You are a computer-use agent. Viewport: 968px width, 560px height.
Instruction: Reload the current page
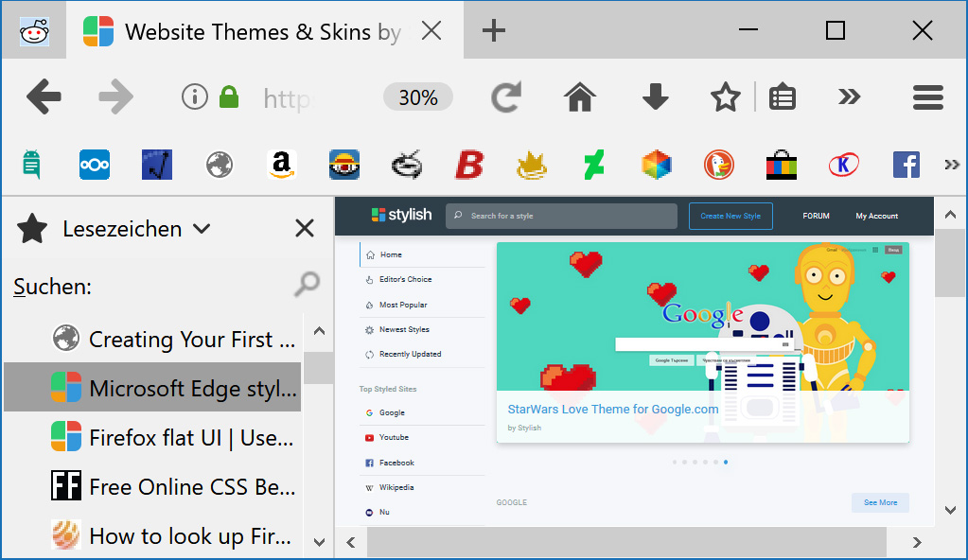coord(506,96)
